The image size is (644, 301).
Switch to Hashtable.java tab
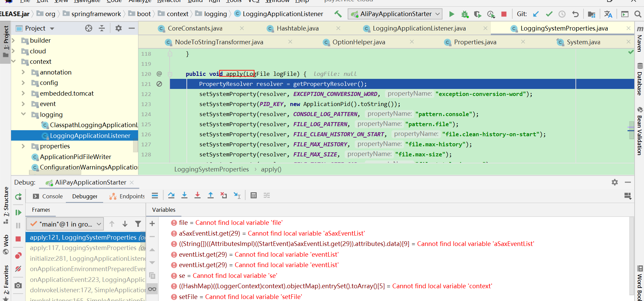[298, 29]
